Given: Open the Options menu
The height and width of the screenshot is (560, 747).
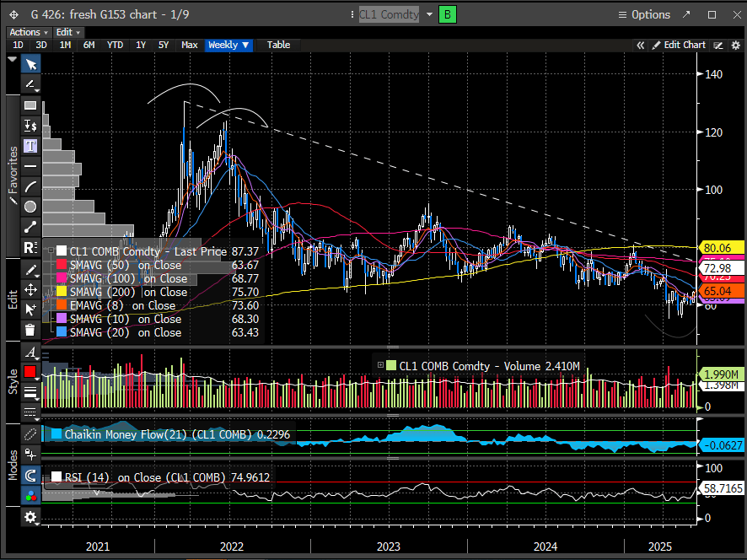Looking at the screenshot, I should click(644, 14).
